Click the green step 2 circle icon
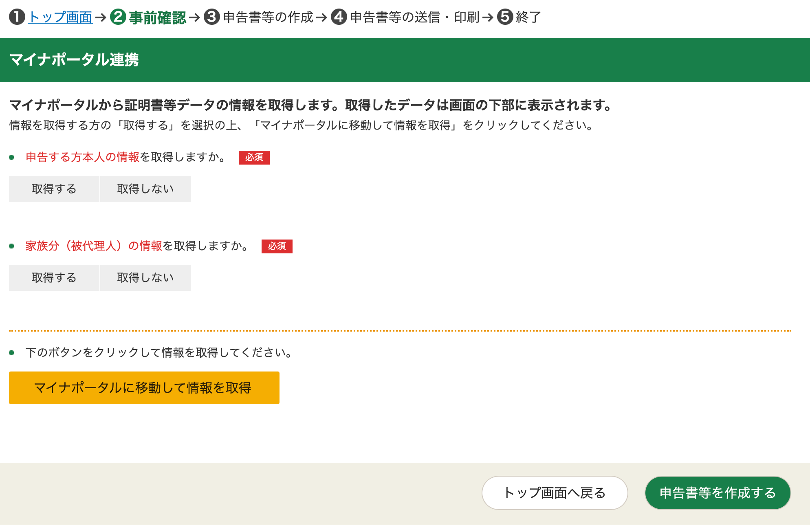The height and width of the screenshot is (532, 810). click(118, 17)
